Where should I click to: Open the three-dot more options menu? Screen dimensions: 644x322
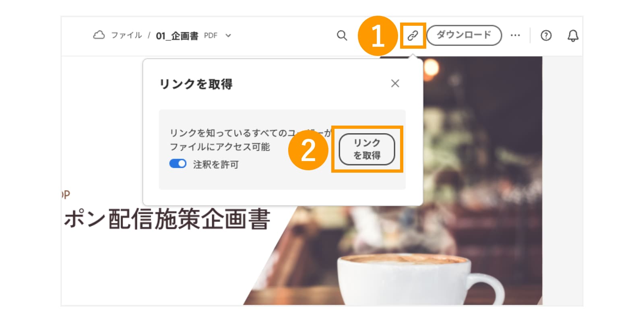(x=515, y=35)
